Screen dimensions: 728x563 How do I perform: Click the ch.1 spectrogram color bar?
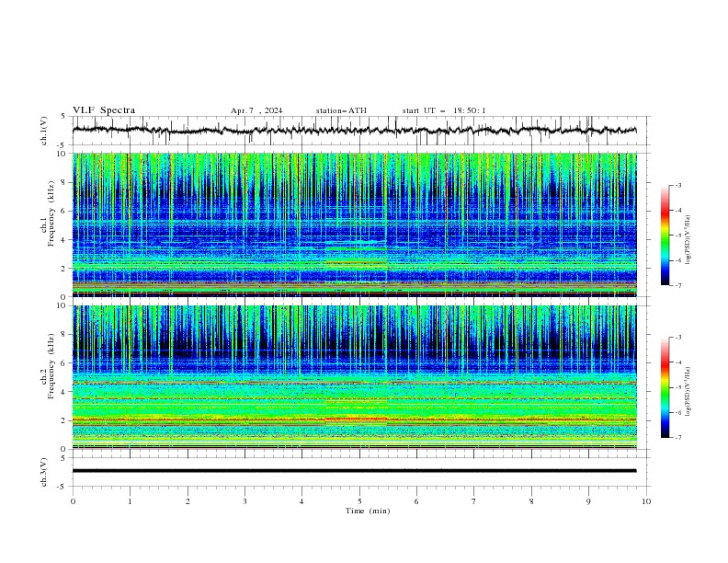tap(665, 236)
